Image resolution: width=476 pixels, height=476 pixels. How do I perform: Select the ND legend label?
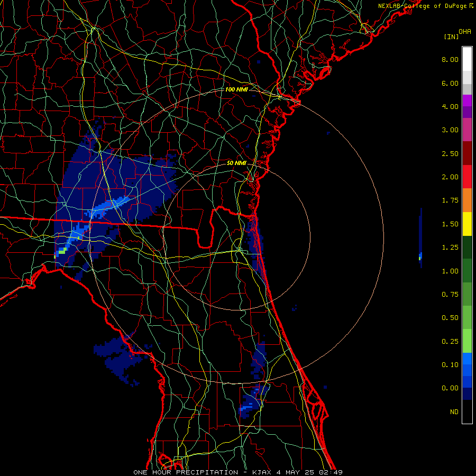pos(454,412)
